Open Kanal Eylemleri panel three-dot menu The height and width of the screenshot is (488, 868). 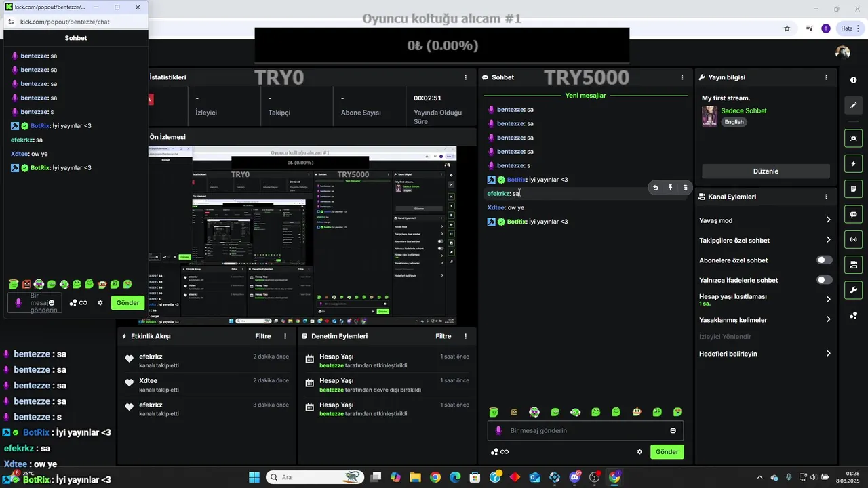[826, 197]
